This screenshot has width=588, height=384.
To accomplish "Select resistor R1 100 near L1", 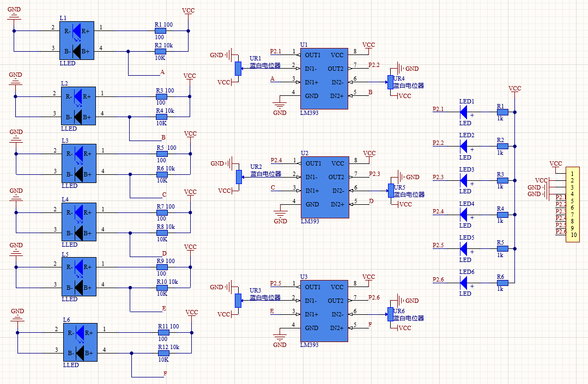I will point(161,31).
